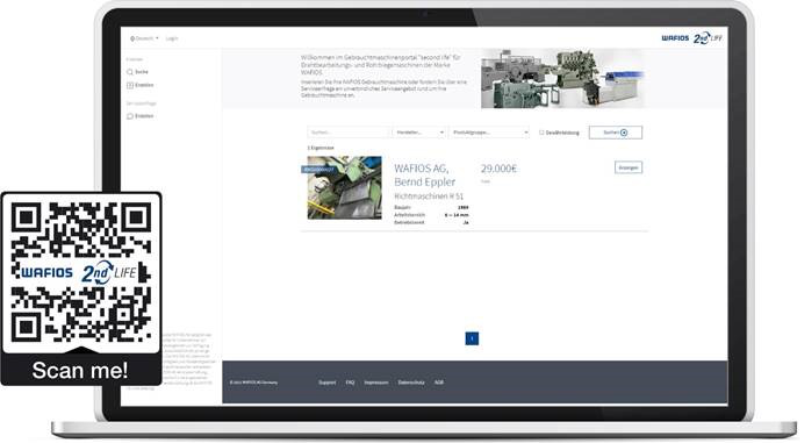Expand the Produktgruppe dropdown filter
Image resolution: width=800 pixels, height=443 pixels.
click(489, 132)
